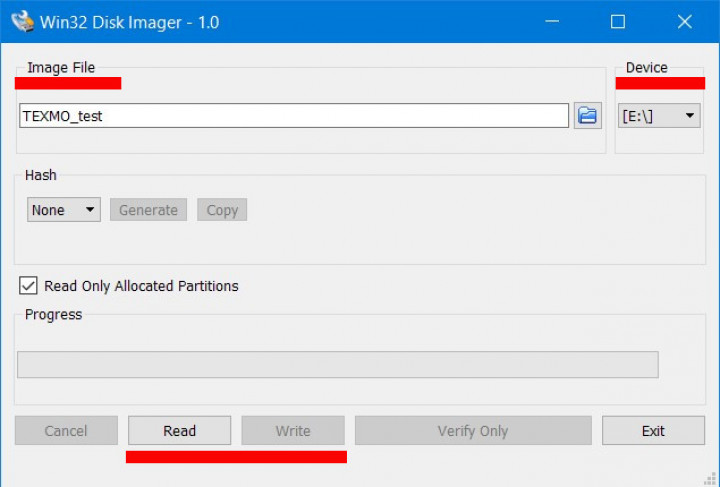Open the Device drive dropdown showing E:\
The width and height of the screenshot is (720, 487).
pyautogui.click(x=659, y=116)
